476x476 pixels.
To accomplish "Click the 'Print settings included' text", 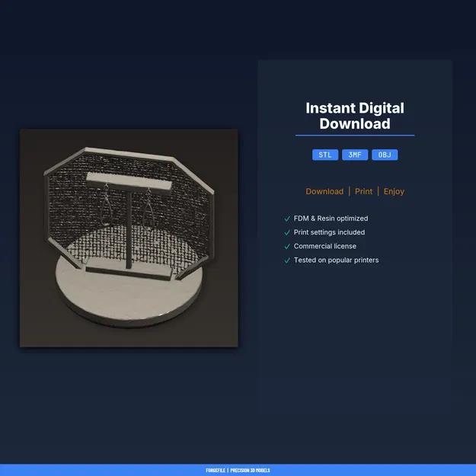I will (x=329, y=232).
